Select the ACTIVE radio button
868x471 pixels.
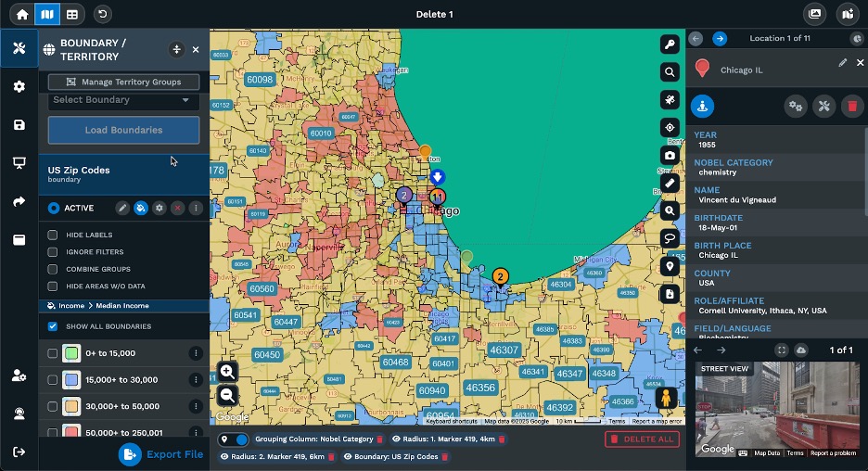coord(54,208)
